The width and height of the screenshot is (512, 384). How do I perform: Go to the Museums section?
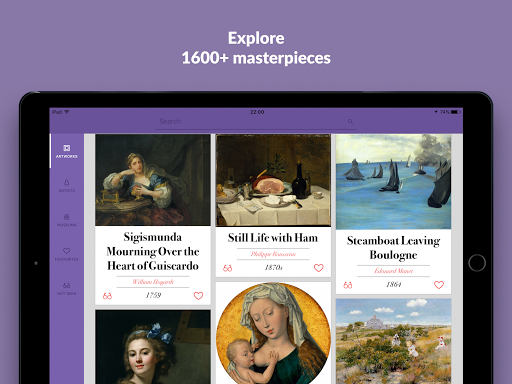point(67,220)
